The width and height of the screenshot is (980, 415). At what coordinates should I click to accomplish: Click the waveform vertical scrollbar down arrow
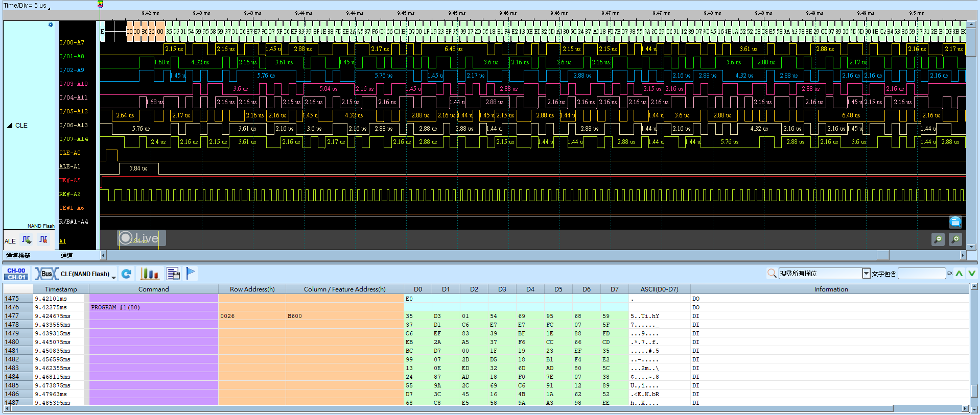coord(972,246)
